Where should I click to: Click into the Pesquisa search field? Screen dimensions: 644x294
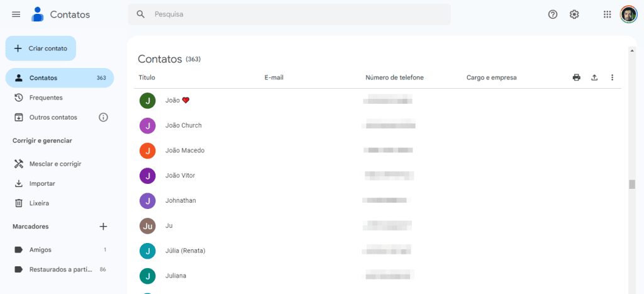pyautogui.click(x=289, y=14)
